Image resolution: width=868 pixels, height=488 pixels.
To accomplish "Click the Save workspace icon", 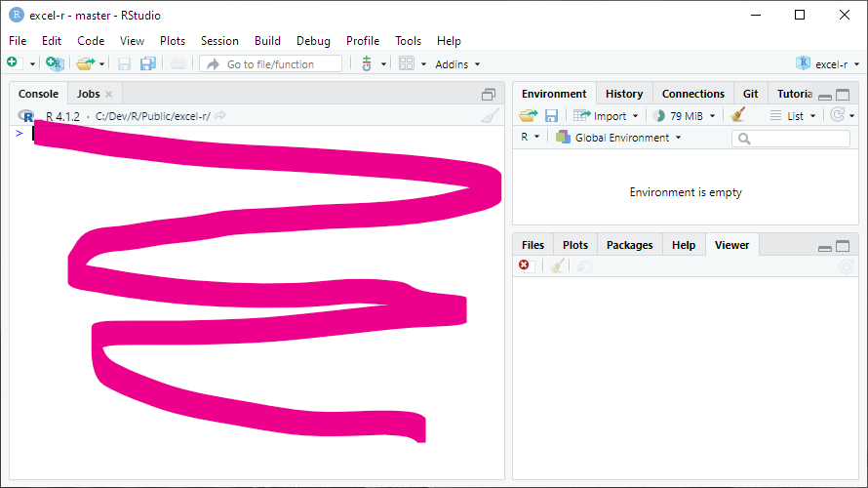I will pos(551,115).
